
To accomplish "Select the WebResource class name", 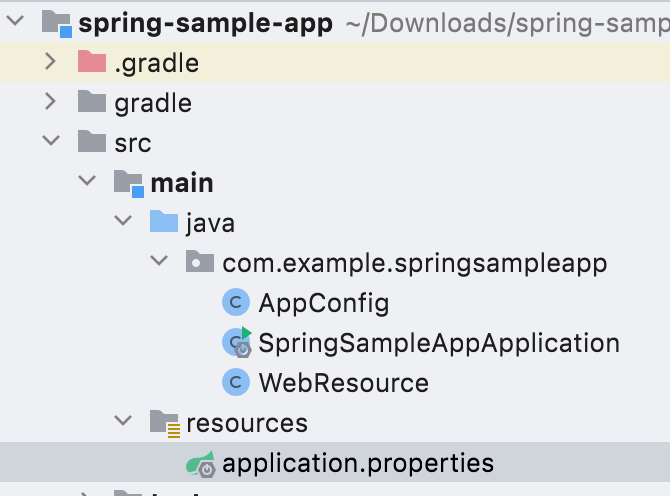I will [x=343, y=382].
